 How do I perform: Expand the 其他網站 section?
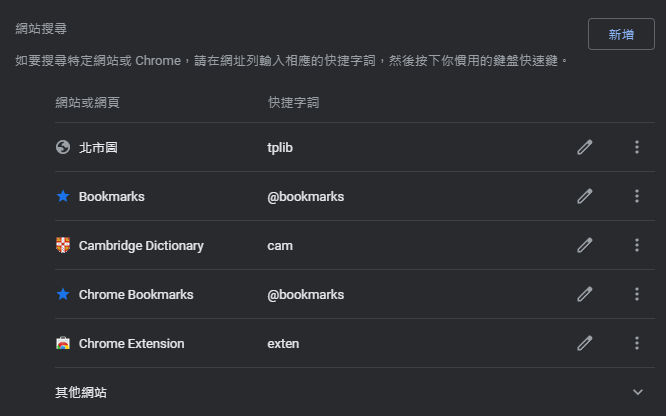click(x=637, y=392)
